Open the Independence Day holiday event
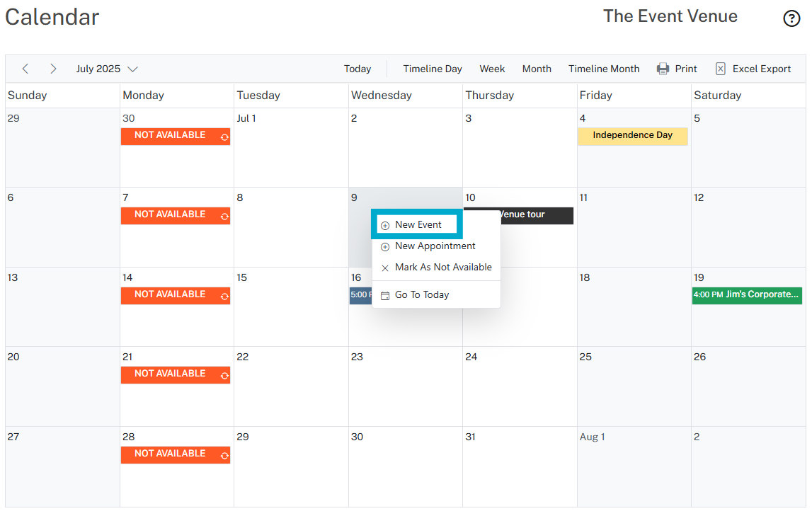Image resolution: width=812 pixels, height=511 pixels. point(632,136)
